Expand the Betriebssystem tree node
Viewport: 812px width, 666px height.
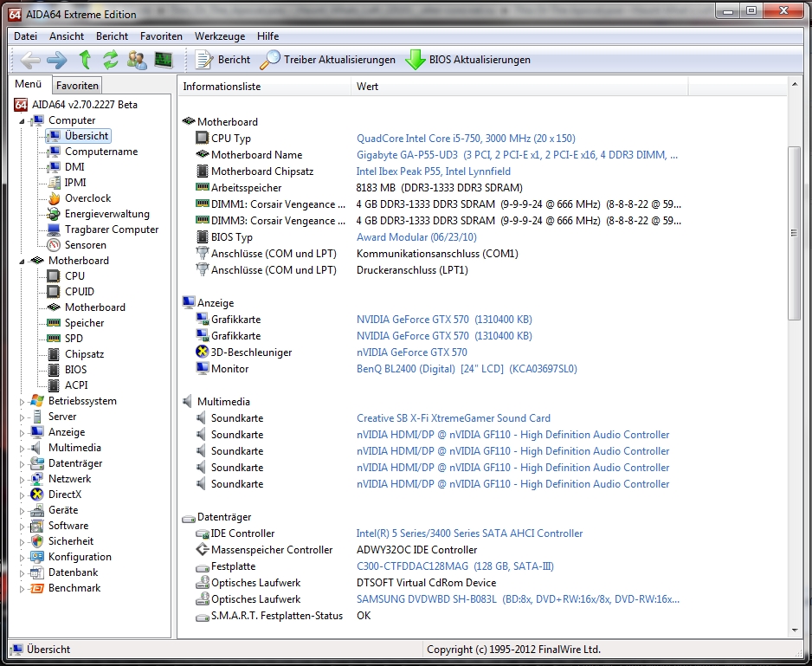coord(22,402)
